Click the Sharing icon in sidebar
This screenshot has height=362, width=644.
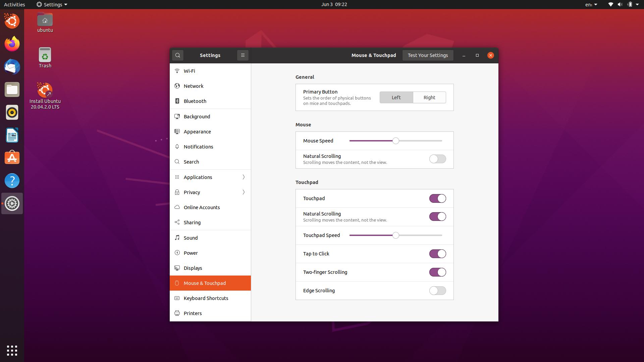pyautogui.click(x=177, y=223)
